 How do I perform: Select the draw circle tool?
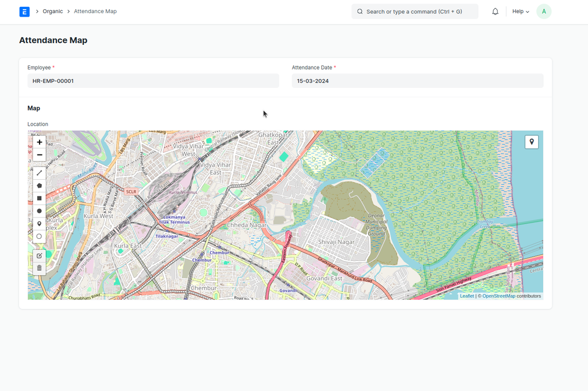[x=39, y=211]
